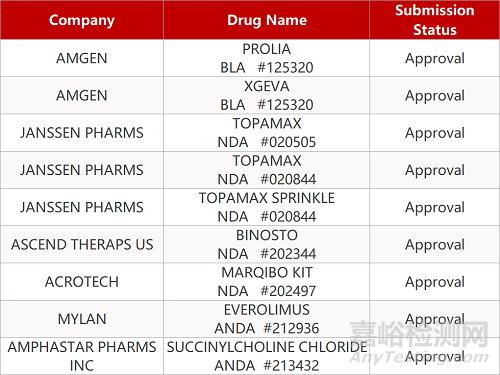Select the PROLIA BLA #125320 cell
500x375 pixels.
(x=267, y=58)
